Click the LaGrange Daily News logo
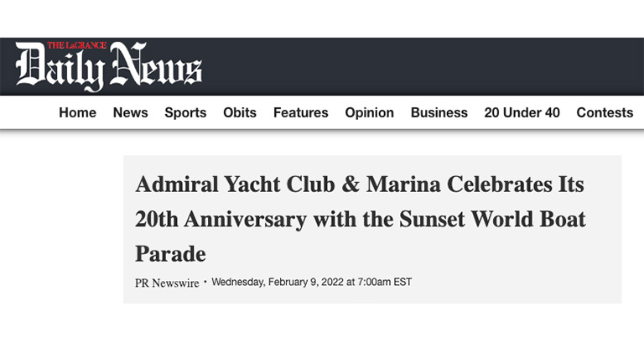Screen dimensions: 644x348 [x=109, y=65]
